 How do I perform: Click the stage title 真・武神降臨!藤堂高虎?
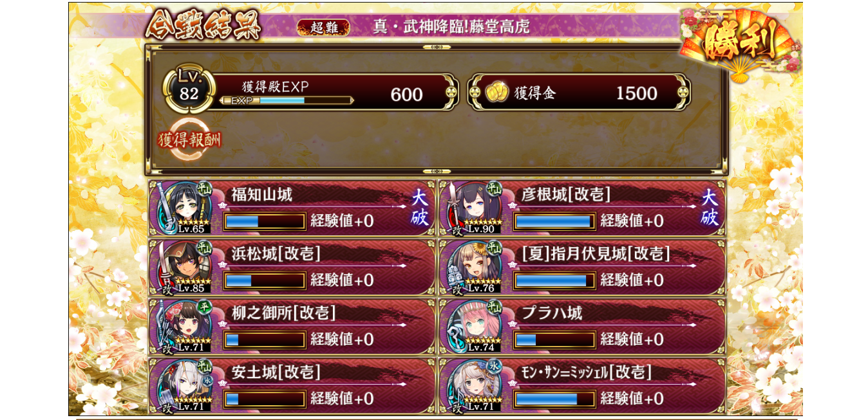pyautogui.click(x=451, y=26)
